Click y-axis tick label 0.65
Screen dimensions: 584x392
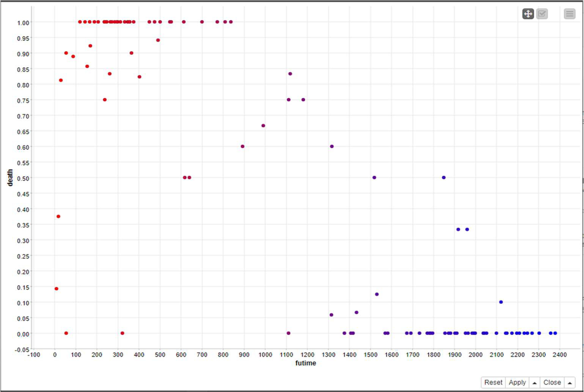point(23,132)
